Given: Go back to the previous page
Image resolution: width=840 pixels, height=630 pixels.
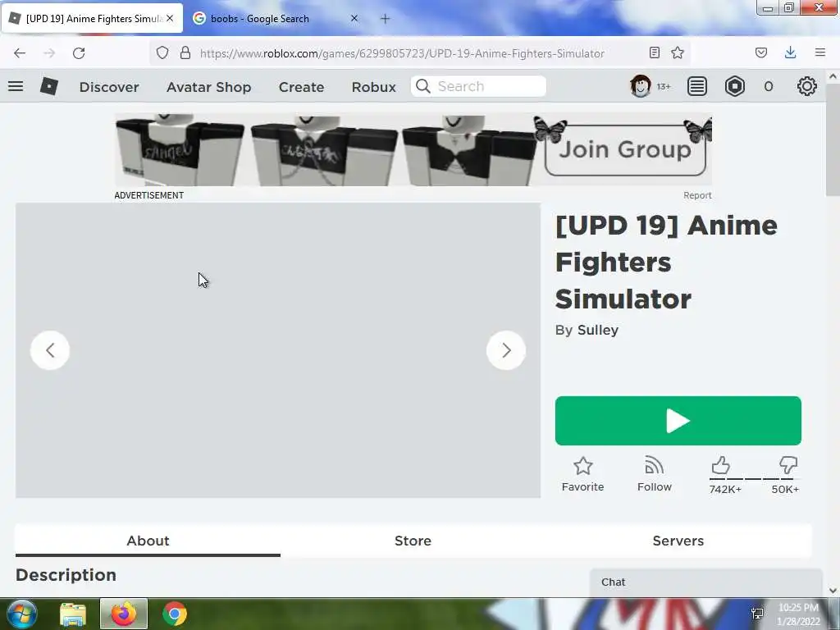Looking at the screenshot, I should 20,53.
